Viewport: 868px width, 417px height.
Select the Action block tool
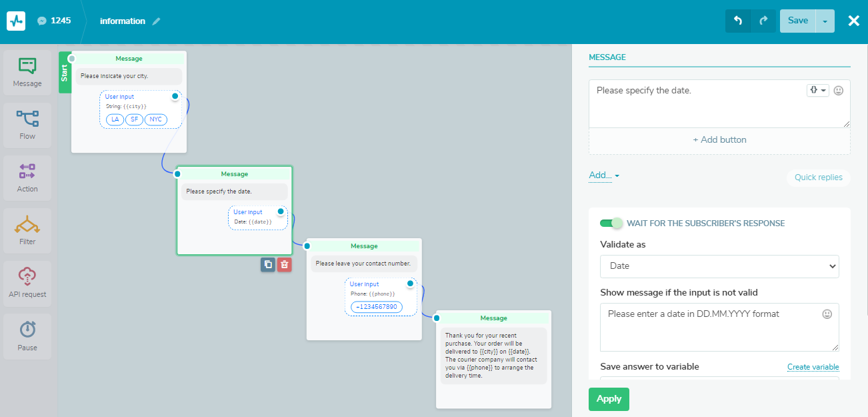click(x=27, y=177)
